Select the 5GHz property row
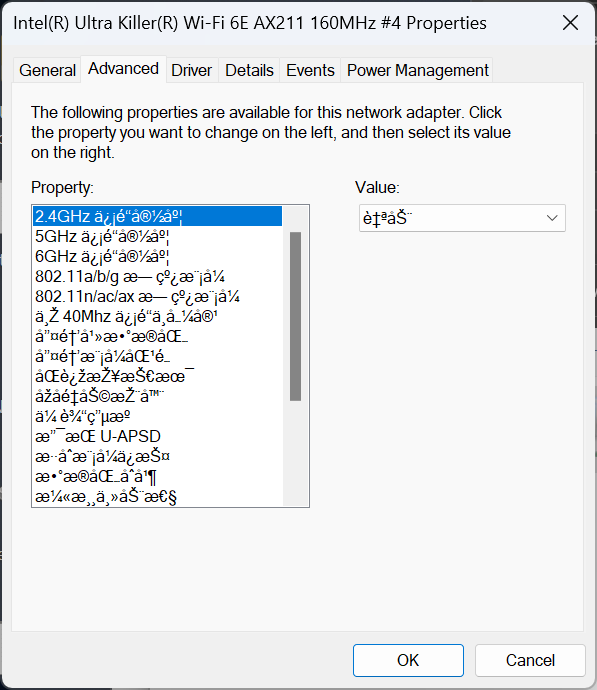Image resolution: width=597 pixels, height=690 pixels. click(x=157, y=236)
